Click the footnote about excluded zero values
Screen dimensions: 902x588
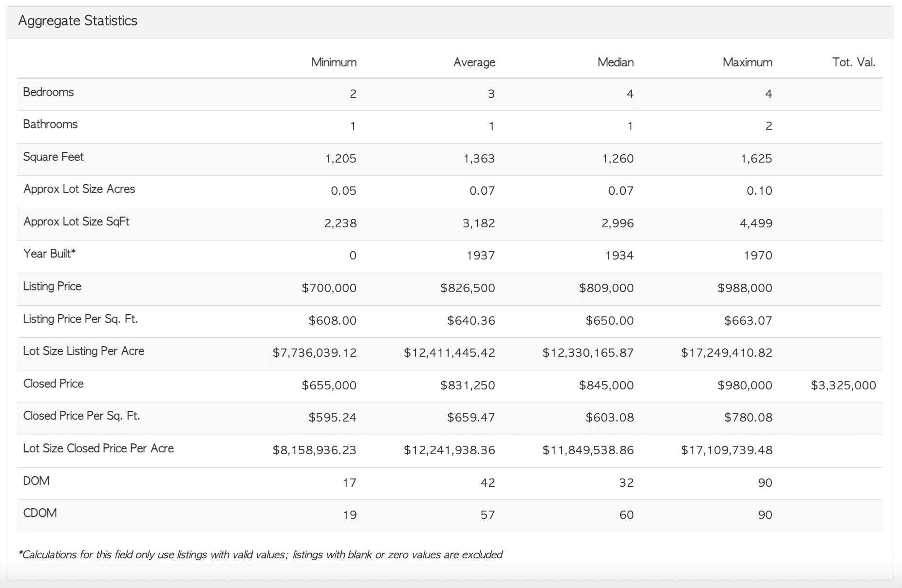[261, 555]
